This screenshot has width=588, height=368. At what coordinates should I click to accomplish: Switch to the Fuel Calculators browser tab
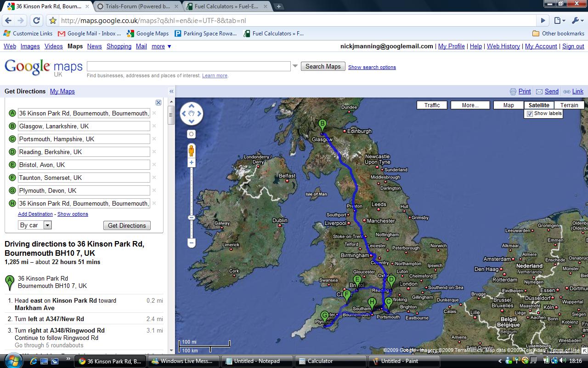226,6
